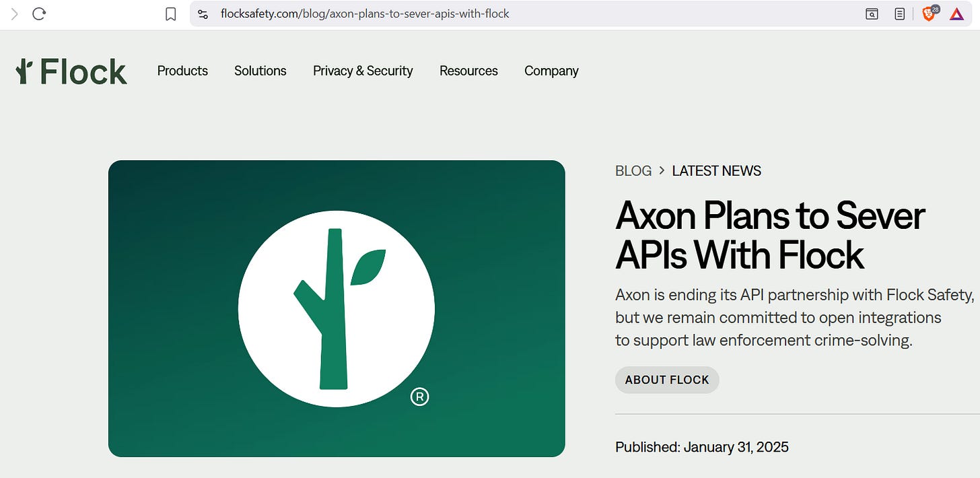Click the green Flock article thumbnail image
This screenshot has width=980, height=478.
(x=337, y=308)
